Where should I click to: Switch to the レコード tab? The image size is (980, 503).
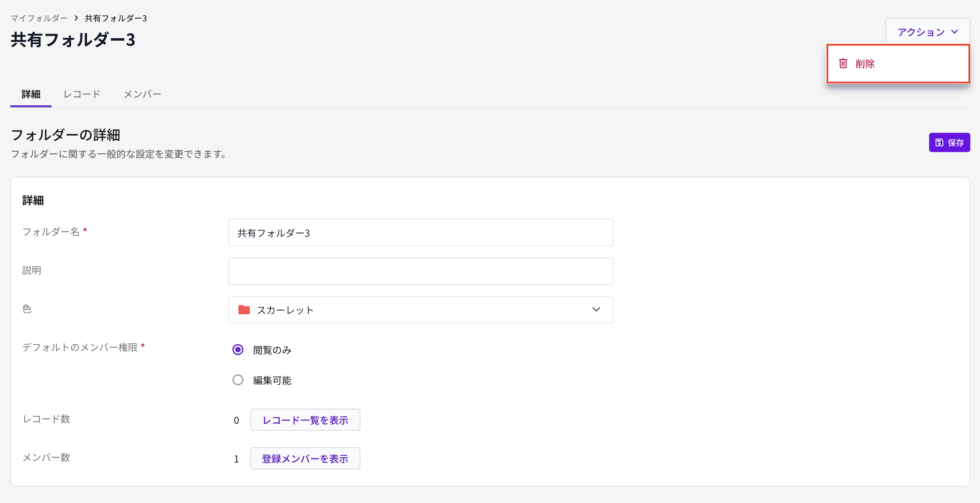click(x=82, y=94)
